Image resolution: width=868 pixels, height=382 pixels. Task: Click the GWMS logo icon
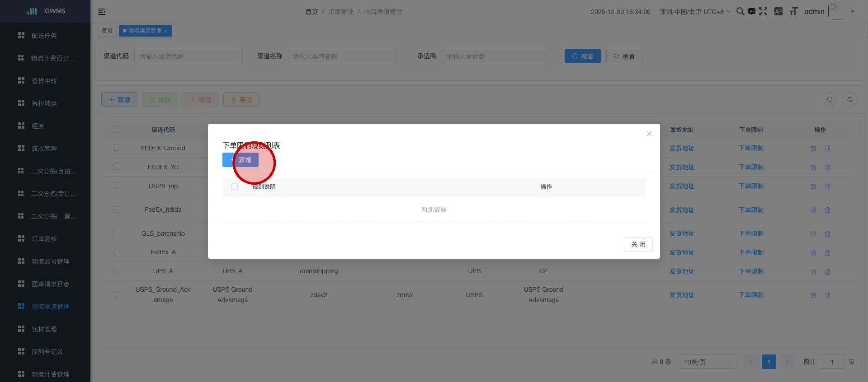point(32,11)
